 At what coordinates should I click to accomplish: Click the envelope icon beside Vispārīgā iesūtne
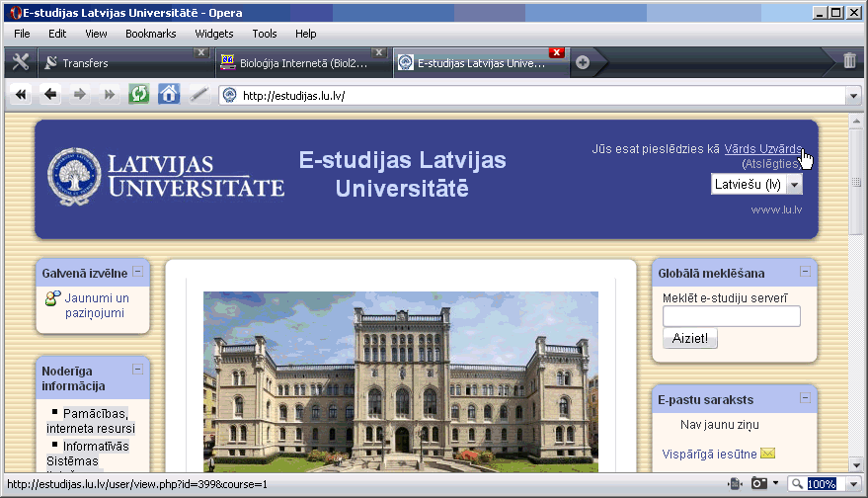point(768,454)
